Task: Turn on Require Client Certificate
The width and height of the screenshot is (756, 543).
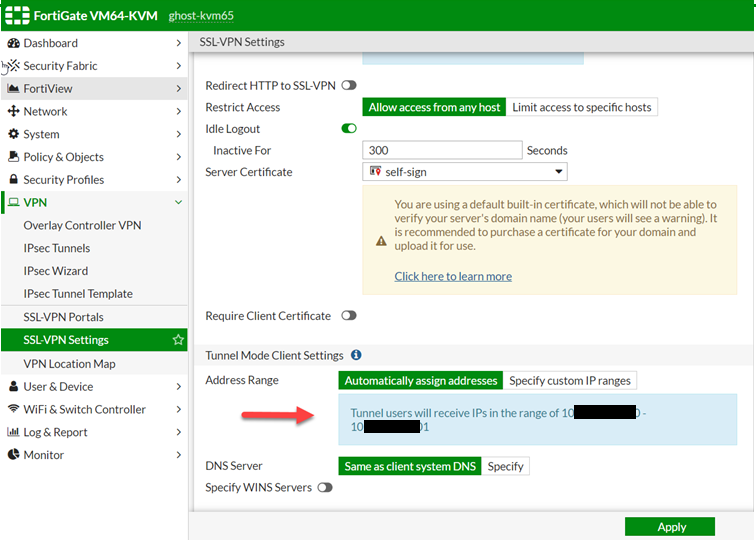Action: pyautogui.click(x=349, y=316)
